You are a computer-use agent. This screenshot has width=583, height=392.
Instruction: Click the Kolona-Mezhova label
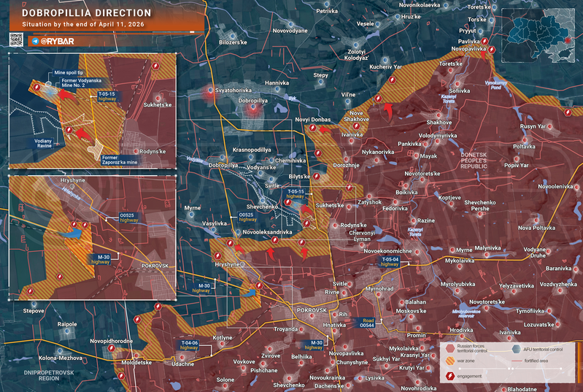click(x=61, y=358)
